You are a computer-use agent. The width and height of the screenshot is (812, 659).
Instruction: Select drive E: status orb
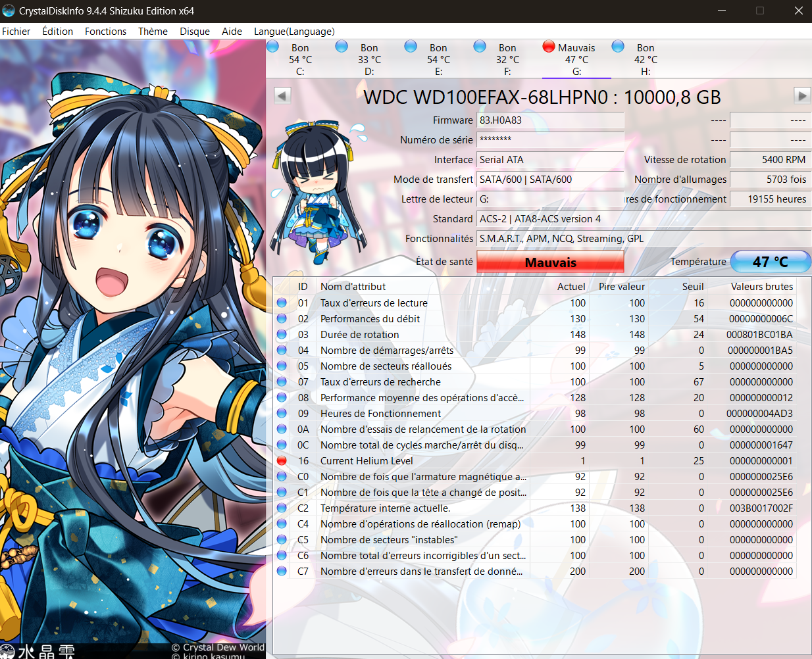(411, 46)
